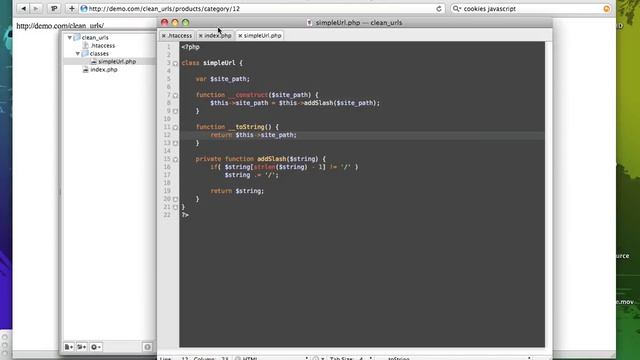
Task: Switch to the .htaccess tab
Action: [178, 36]
